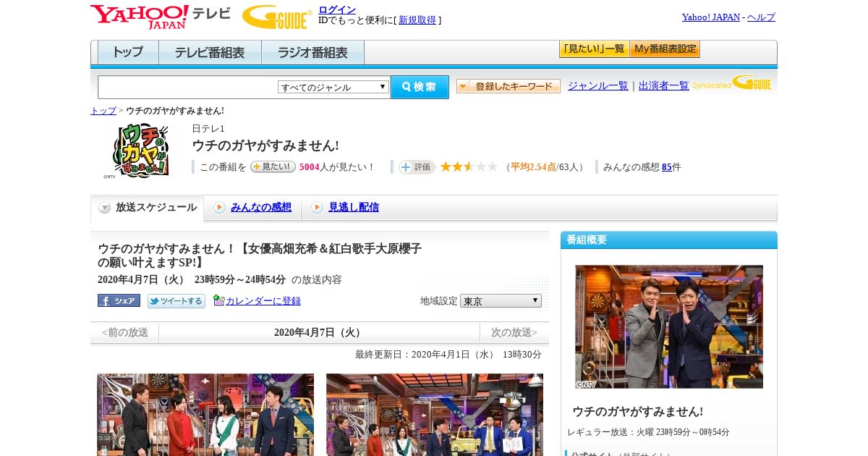This screenshot has width=868, height=456.
Task: Click the 2020年4月7日(火) date label
Action: pyautogui.click(x=319, y=333)
